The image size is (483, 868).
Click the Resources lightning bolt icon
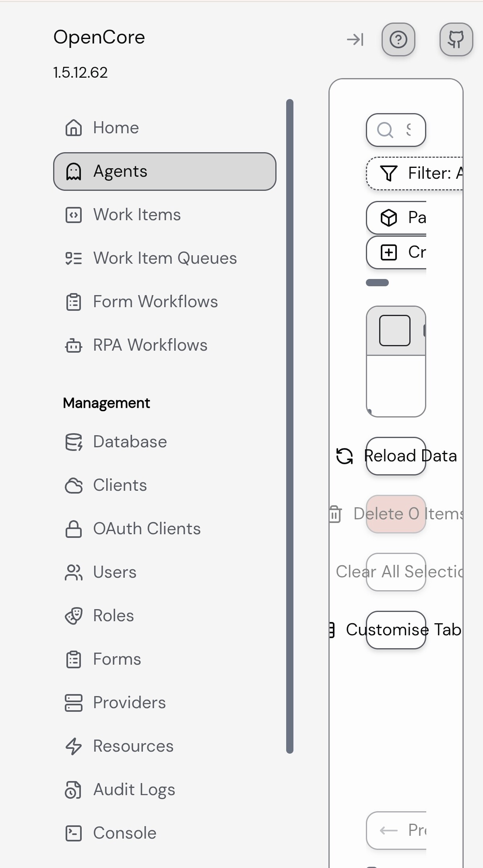pyautogui.click(x=74, y=746)
